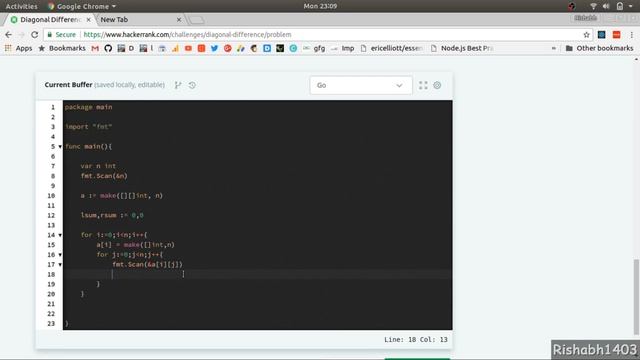Open Wi-Fi network status icon

[593, 6]
